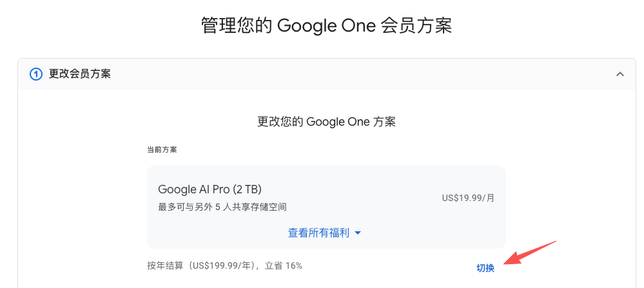Select the 更改会员方案 header label

(80, 74)
